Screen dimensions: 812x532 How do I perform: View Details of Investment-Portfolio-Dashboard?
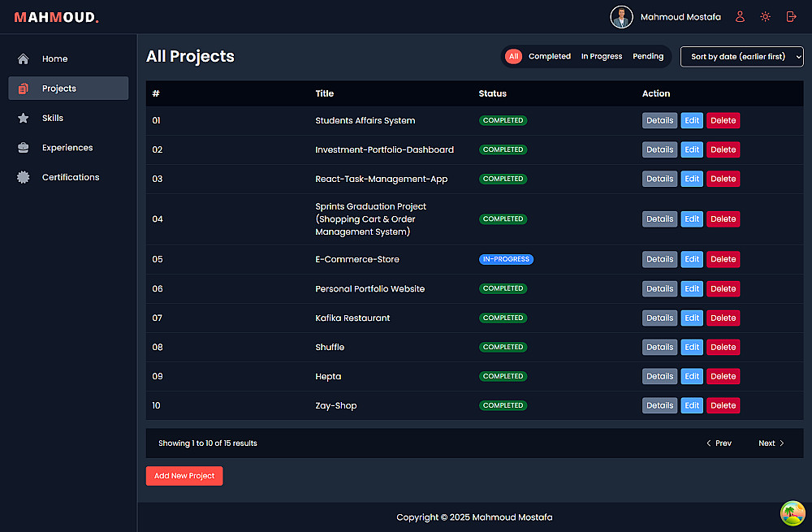tap(659, 149)
